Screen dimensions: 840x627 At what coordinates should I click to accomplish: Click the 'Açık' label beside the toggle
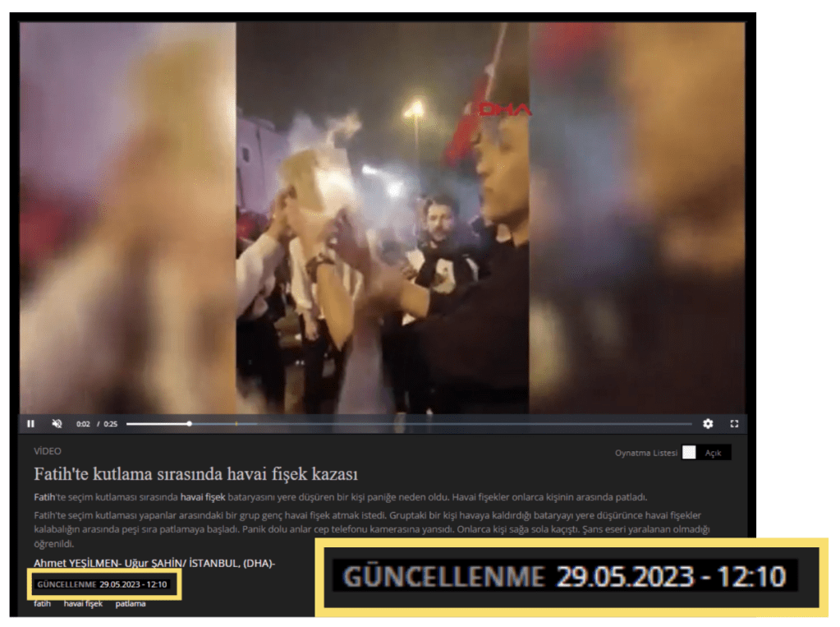click(x=713, y=453)
